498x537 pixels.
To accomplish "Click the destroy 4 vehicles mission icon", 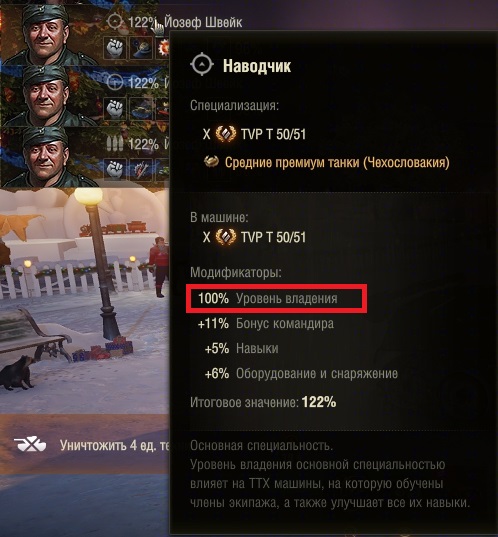I will (30, 445).
